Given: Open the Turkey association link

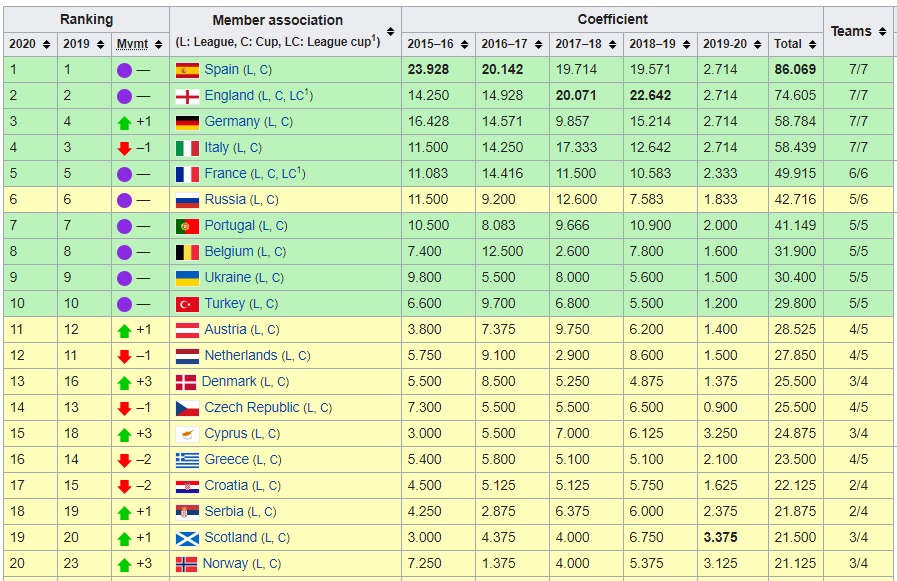Looking at the screenshot, I should 225,303.
